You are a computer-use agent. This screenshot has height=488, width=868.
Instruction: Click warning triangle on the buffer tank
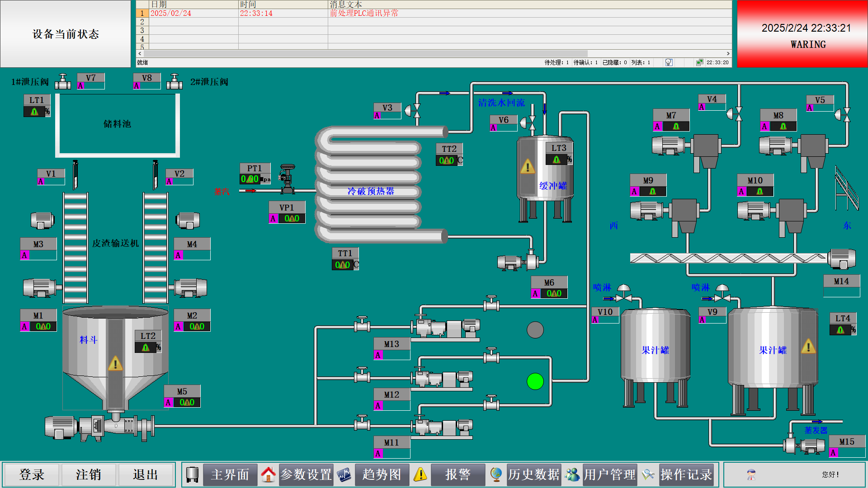(527, 167)
